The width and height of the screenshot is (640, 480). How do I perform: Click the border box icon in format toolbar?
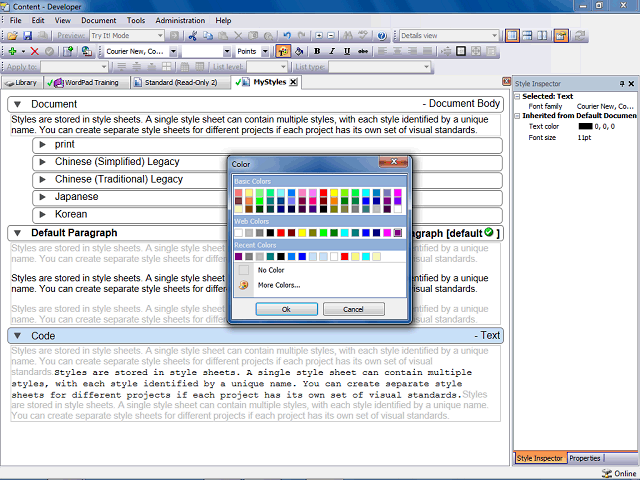click(461, 51)
